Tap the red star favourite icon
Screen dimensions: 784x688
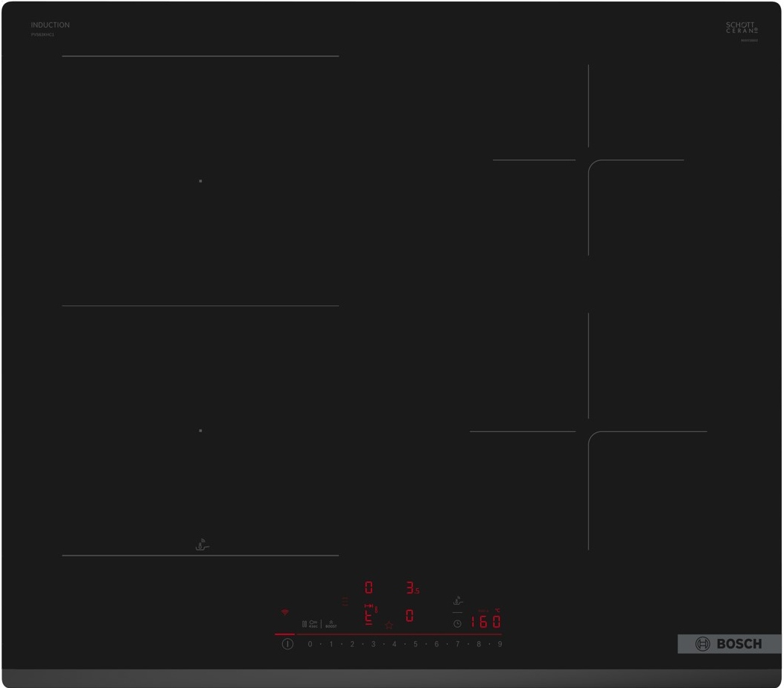tap(389, 625)
